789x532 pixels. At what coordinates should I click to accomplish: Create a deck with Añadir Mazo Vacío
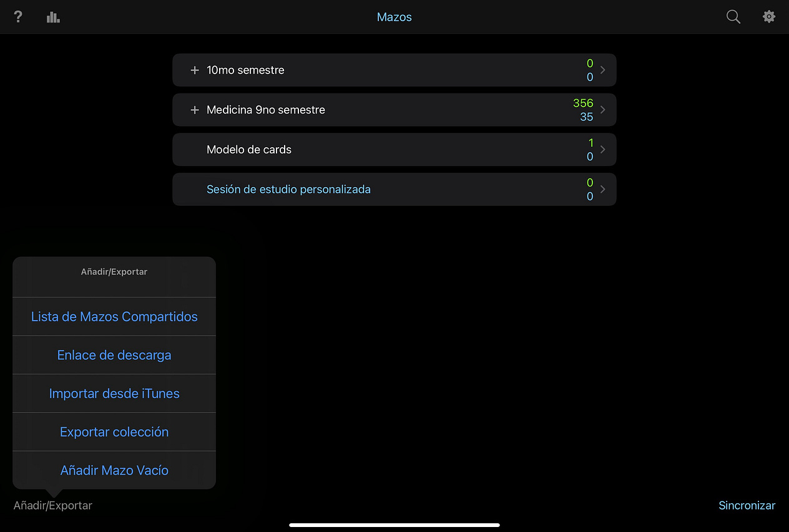114,470
